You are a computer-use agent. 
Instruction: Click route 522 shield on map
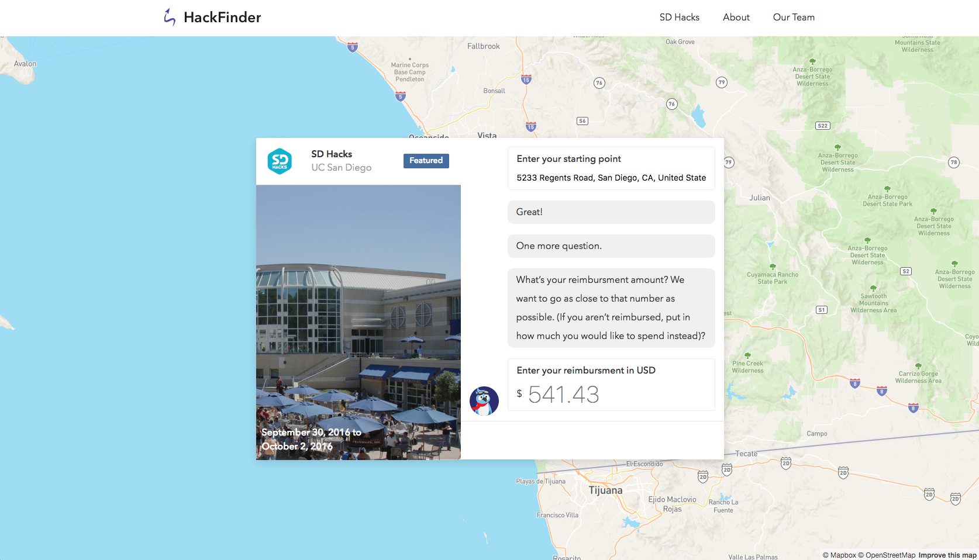(x=823, y=126)
